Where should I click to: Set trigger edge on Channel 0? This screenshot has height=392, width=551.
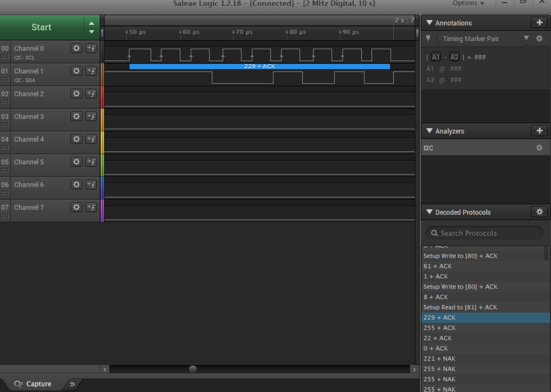[91, 48]
